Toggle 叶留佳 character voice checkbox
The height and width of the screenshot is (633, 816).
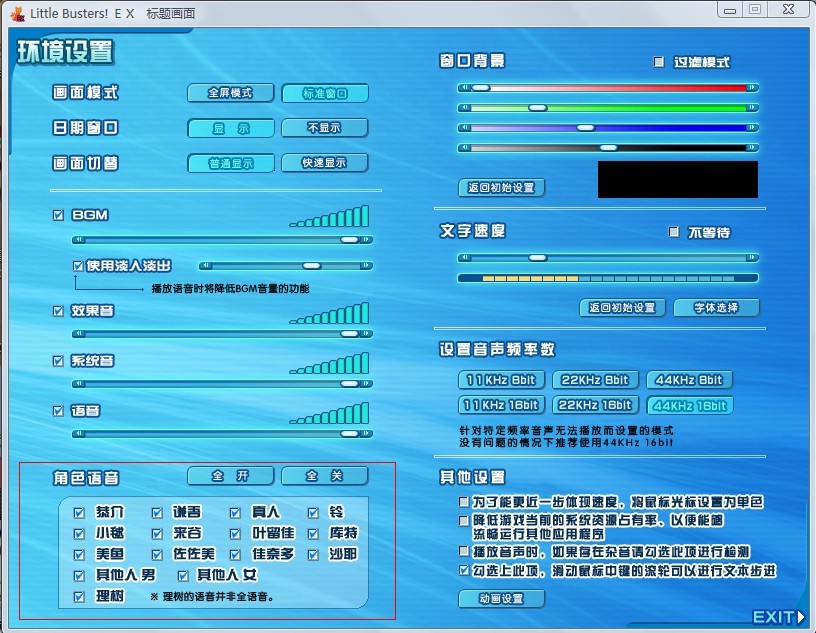pyautogui.click(x=235, y=534)
